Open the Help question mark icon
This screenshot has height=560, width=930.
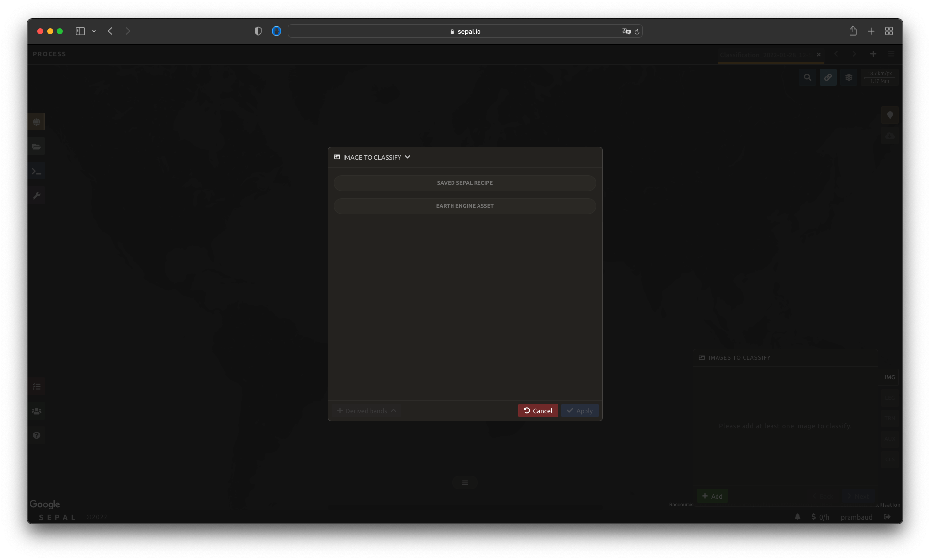click(37, 435)
